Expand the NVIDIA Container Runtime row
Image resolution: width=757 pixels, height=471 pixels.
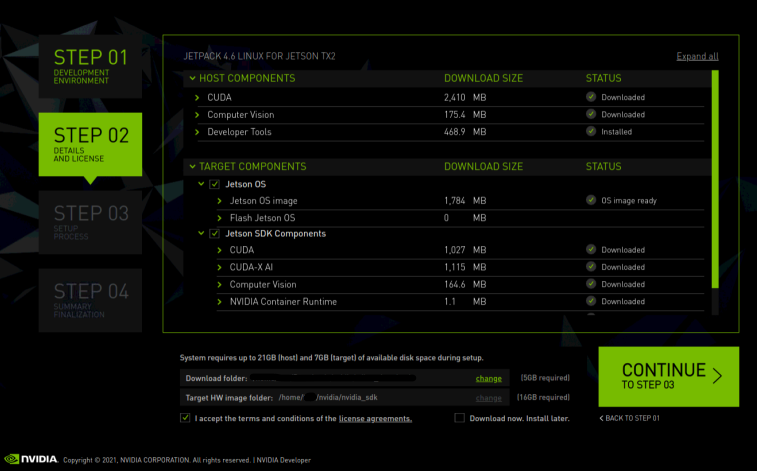(220, 302)
